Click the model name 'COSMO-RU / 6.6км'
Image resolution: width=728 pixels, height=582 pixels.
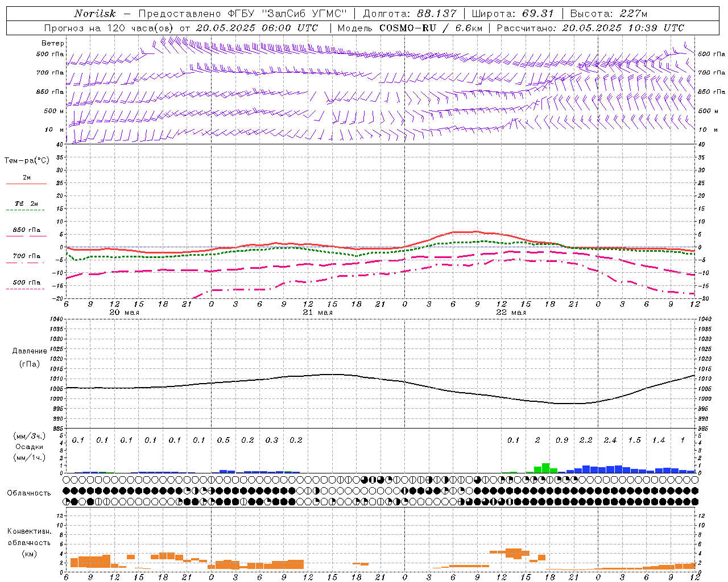click(431, 28)
